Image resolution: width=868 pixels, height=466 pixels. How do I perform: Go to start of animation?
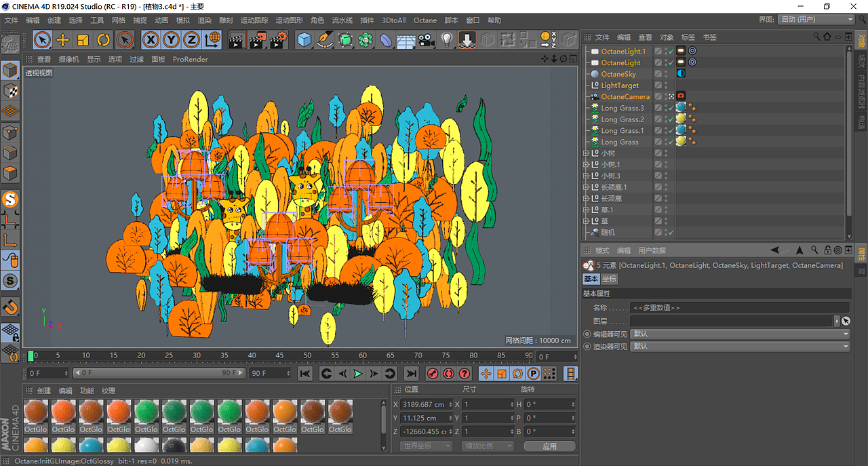click(305, 374)
